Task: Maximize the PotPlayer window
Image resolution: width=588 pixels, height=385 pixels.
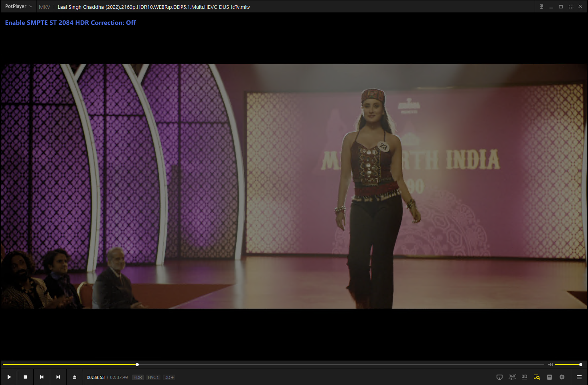Action: coord(561,6)
